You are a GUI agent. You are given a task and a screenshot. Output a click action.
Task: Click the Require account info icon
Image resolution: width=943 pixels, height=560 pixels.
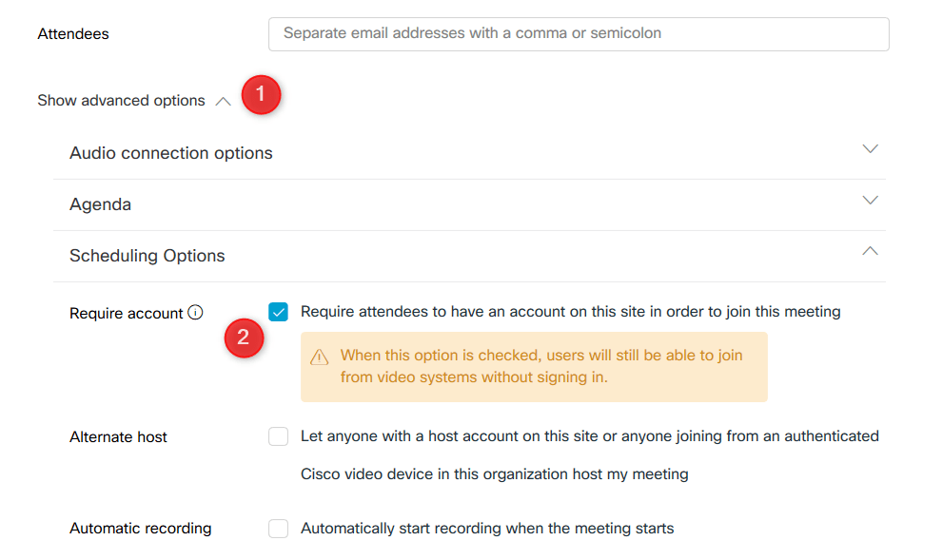[195, 313]
